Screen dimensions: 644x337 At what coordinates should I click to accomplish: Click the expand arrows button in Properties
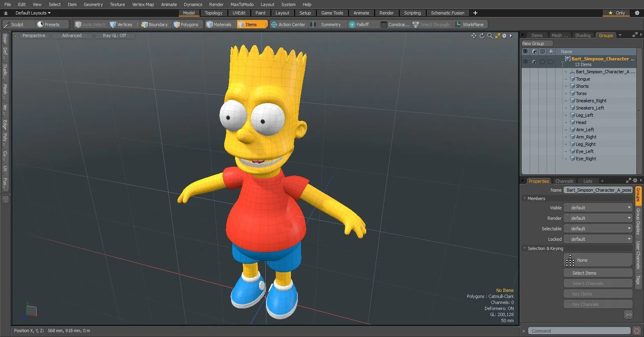click(x=628, y=315)
